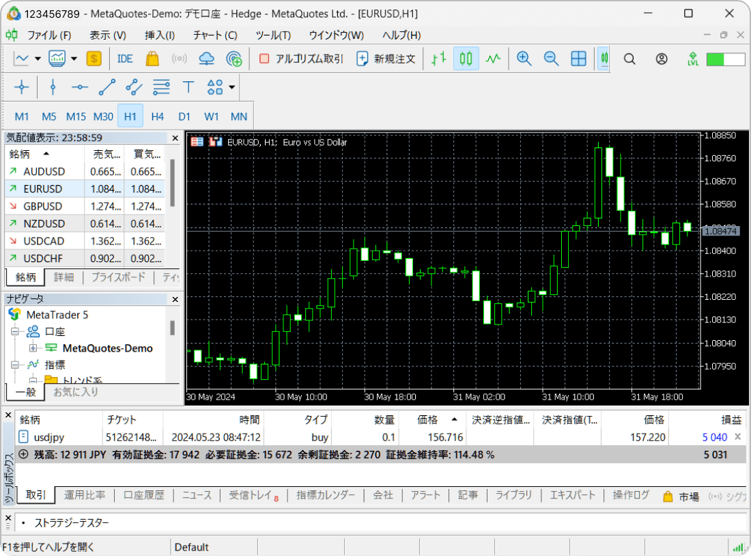Select the GBPUSD row in market watch
Image resolution: width=751 pixels, height=560 pixels.
click(x=85, y=206)
